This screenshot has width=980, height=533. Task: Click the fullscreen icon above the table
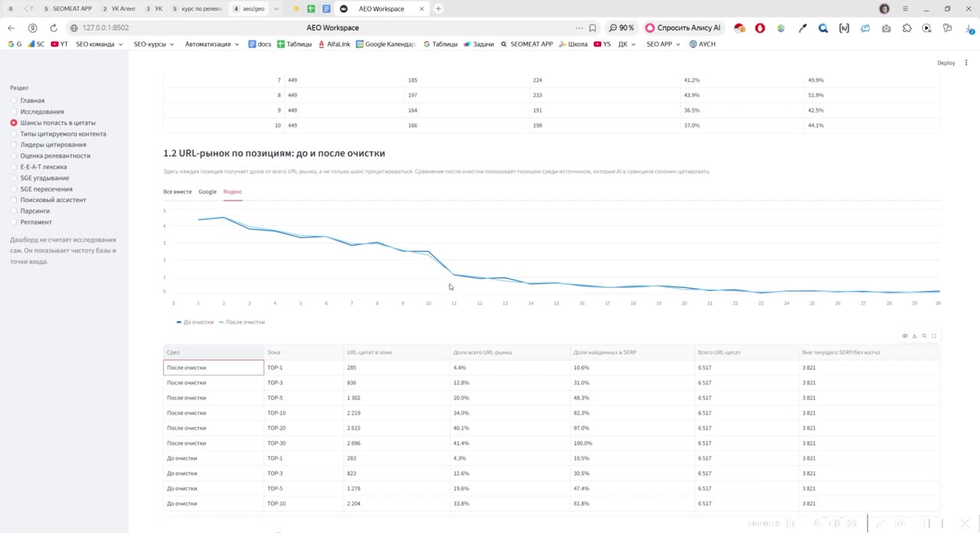click(934, 336)
